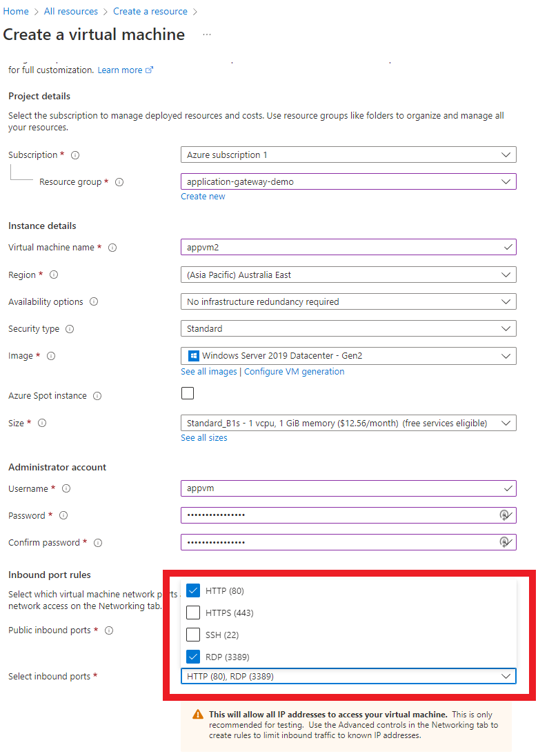
Task: Select Create a resource in breadcrumb
Action: pos(150,11)
